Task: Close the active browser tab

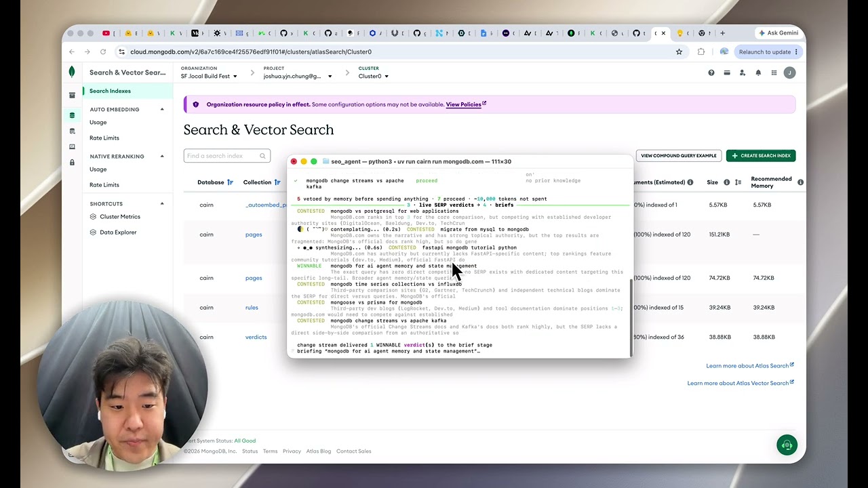Action: tap(663, 33)
